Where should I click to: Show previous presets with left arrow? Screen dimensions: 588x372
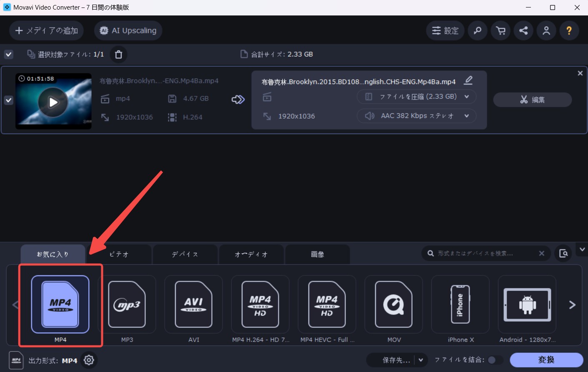tap(15, 305)
